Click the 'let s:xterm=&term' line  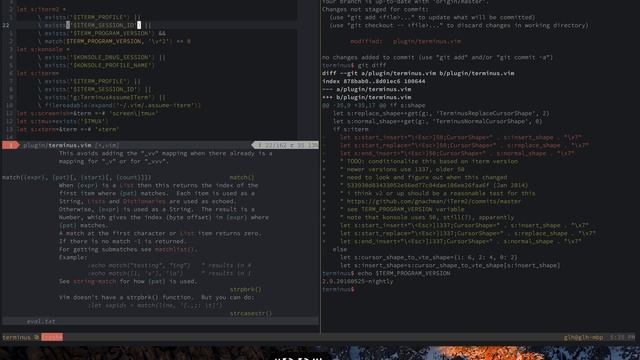click(x=68, y=129)
